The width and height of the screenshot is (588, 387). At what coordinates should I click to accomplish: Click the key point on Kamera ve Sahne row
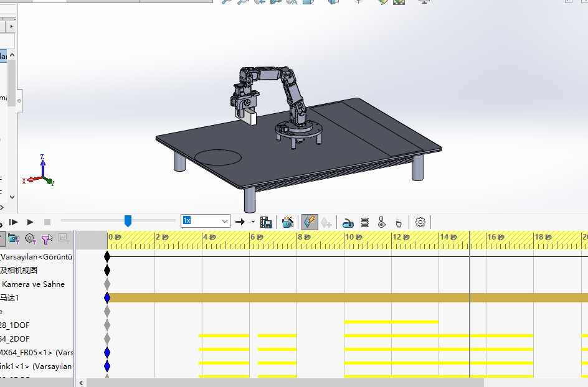click(107, 284)
